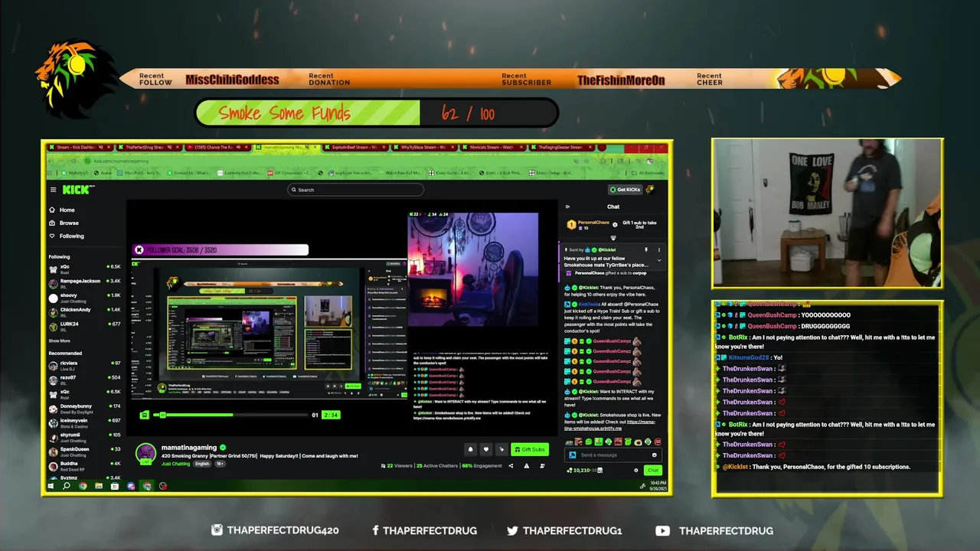Click the mamatinagaming channel avatar

pos(145,453)
